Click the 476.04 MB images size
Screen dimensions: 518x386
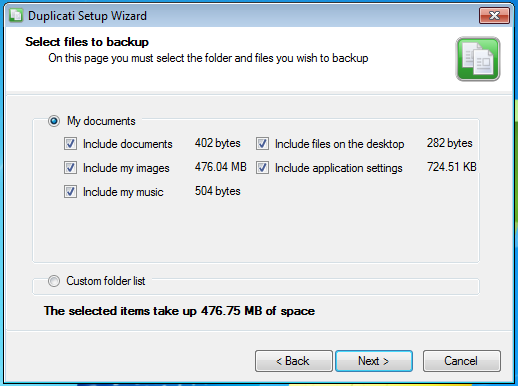point(221,167)
